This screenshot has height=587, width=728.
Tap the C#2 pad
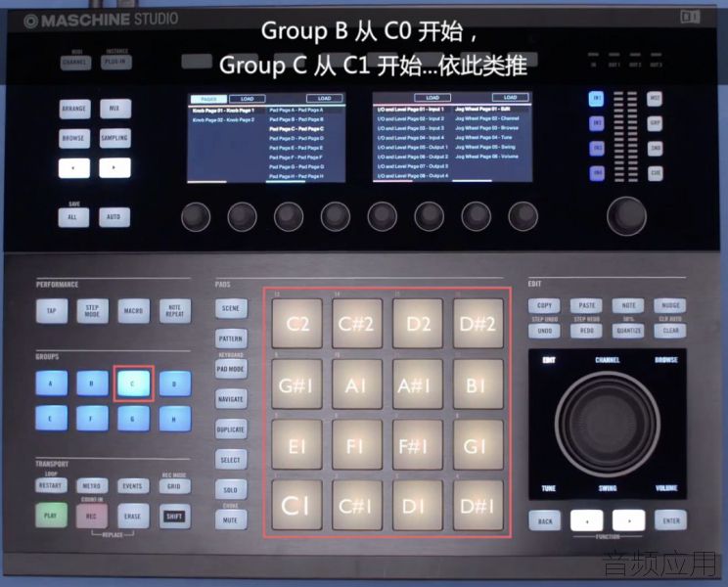(357, 324)
